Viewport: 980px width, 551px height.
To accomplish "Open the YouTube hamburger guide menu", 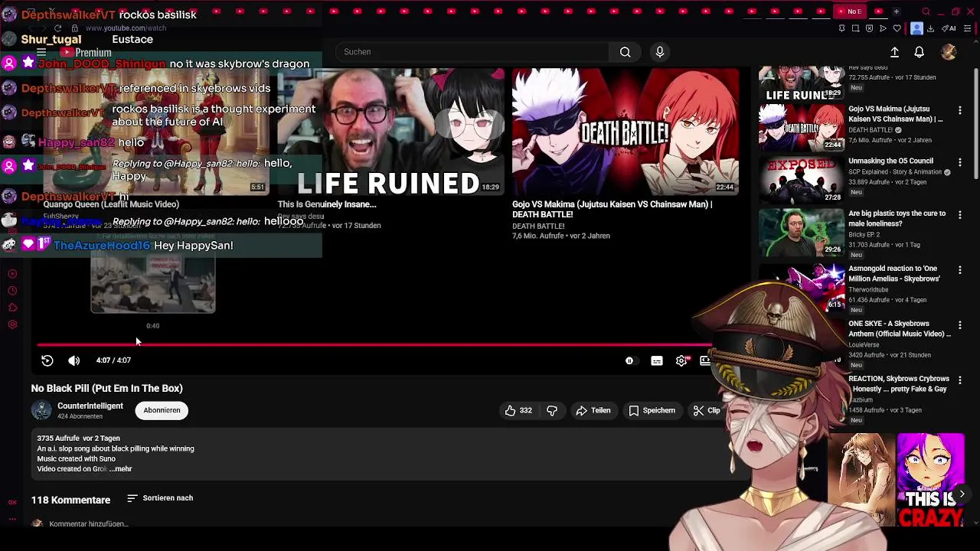I will click(41, 52).
